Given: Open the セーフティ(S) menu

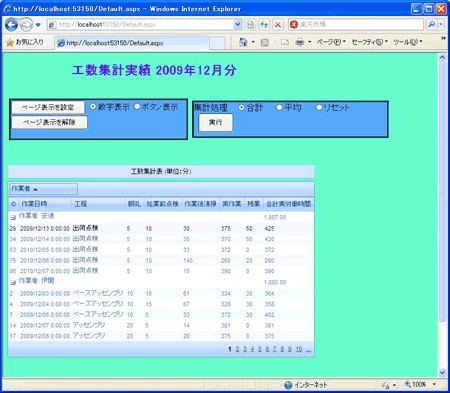Looking at the screenshot, I should 370,42.
